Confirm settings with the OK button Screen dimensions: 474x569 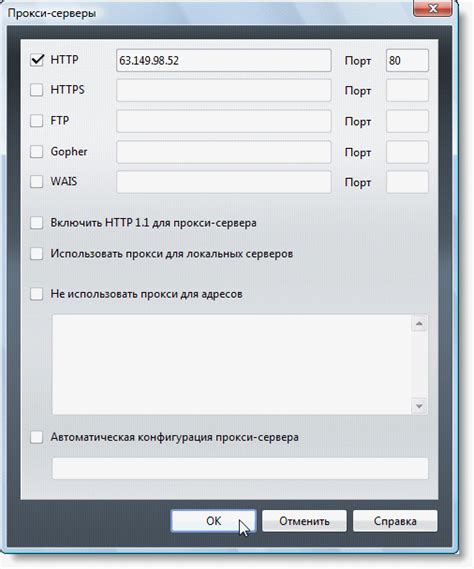pos(213,521)
